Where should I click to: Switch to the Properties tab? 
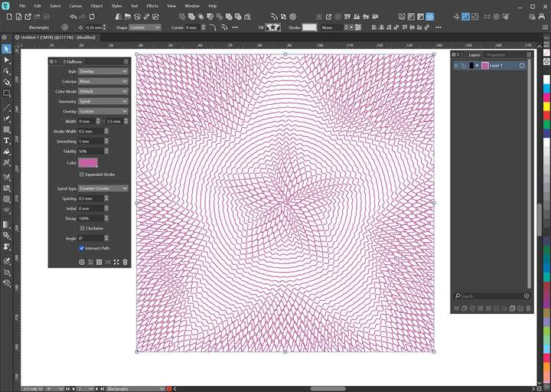click(496, 55)
